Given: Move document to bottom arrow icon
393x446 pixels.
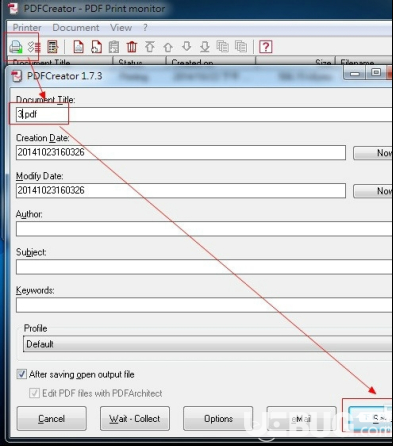Looking at the screenshot, I should click(205, 47).
